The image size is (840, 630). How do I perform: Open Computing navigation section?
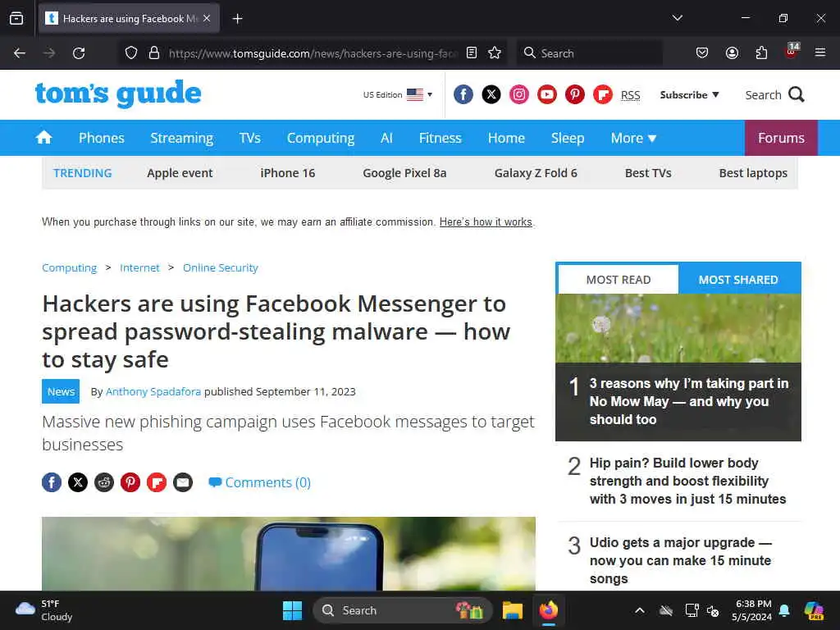[321, 138]
